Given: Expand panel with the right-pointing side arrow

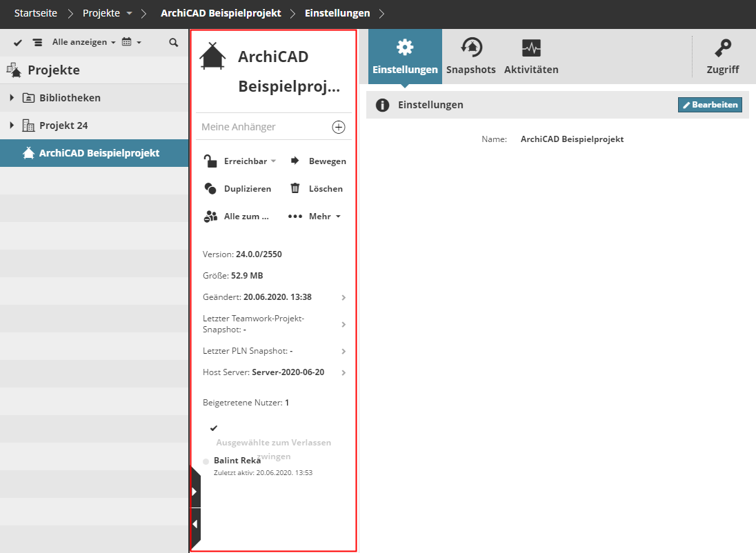Looking at the screenshot, I should point(195,492).
